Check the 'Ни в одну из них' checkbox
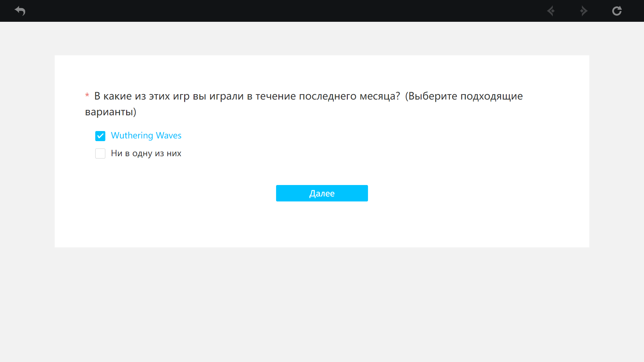The height and width of the screenshot is (362, 644). click(x=100, y=154)
